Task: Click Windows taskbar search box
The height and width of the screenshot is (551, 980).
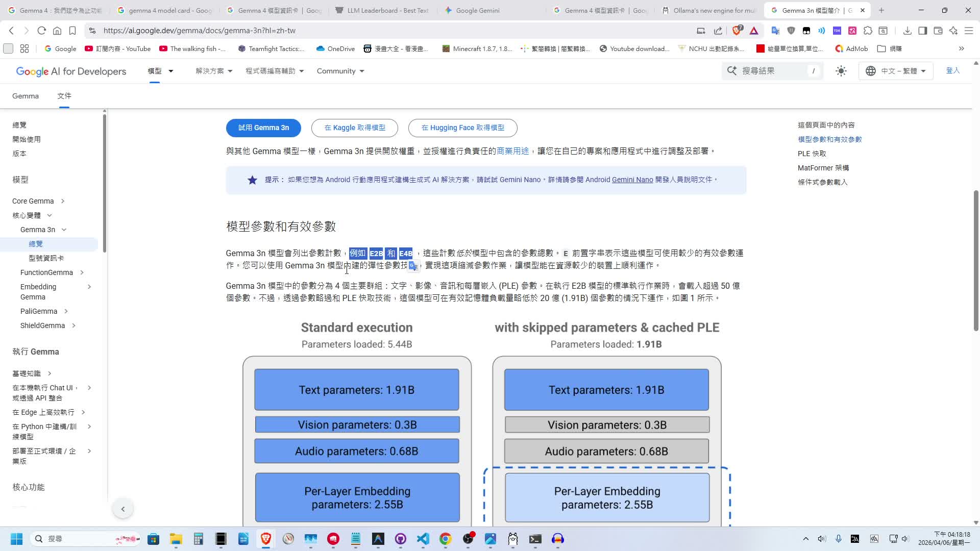Action: (85, 539)
